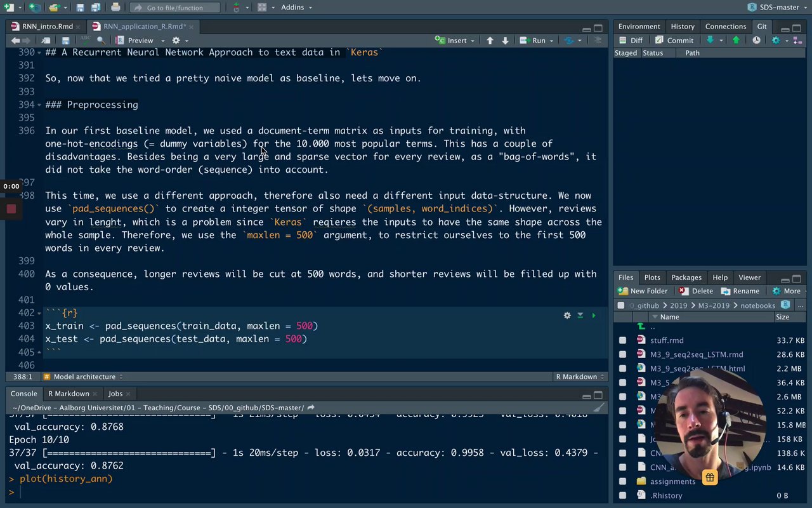Tick the checkbox next to M3_9_seq2seq_LSTM.rmd
The image size is (812, 508).
622,354
